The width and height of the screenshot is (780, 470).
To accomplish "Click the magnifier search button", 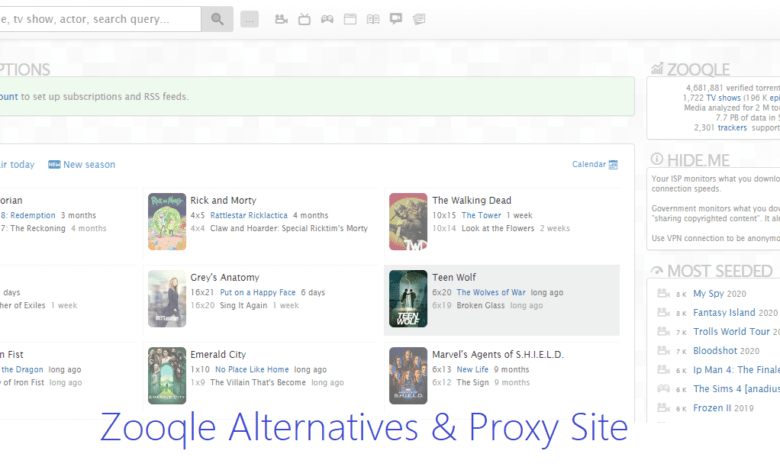I will [x=217, y=19].
